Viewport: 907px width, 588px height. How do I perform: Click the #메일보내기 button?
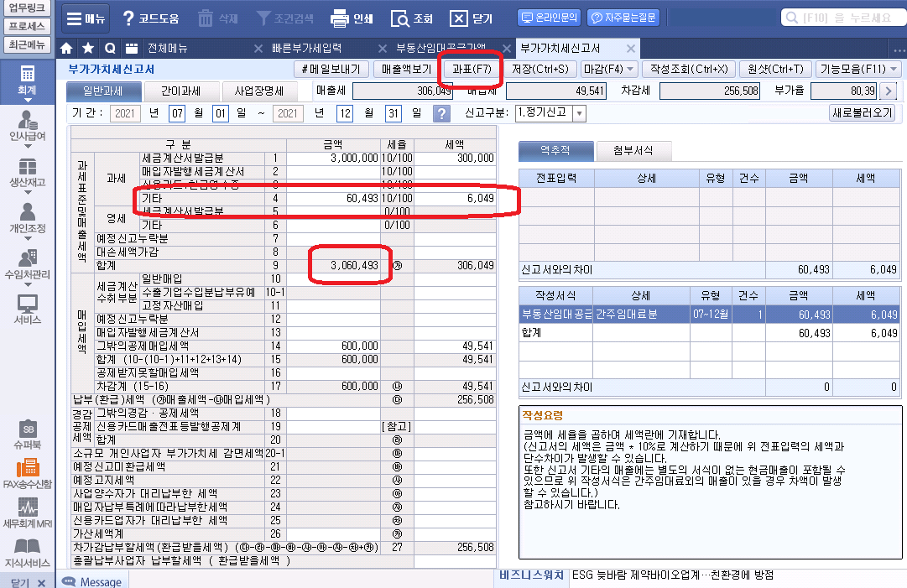click(331, 70)
